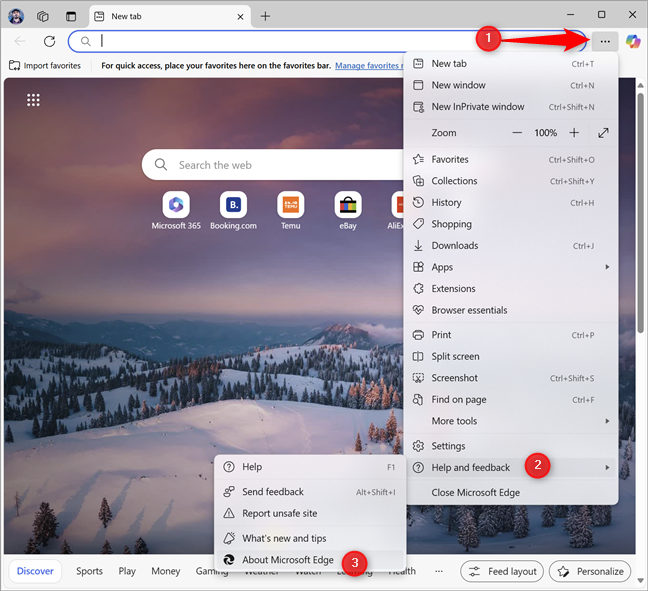Open Booking.com quick link tile
This screenshot has height=591, width=648.
(233, 210)
